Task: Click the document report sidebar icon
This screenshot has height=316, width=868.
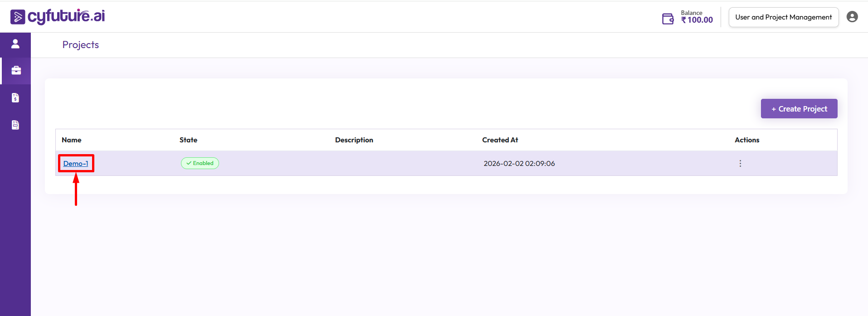Action: (15, 125)
